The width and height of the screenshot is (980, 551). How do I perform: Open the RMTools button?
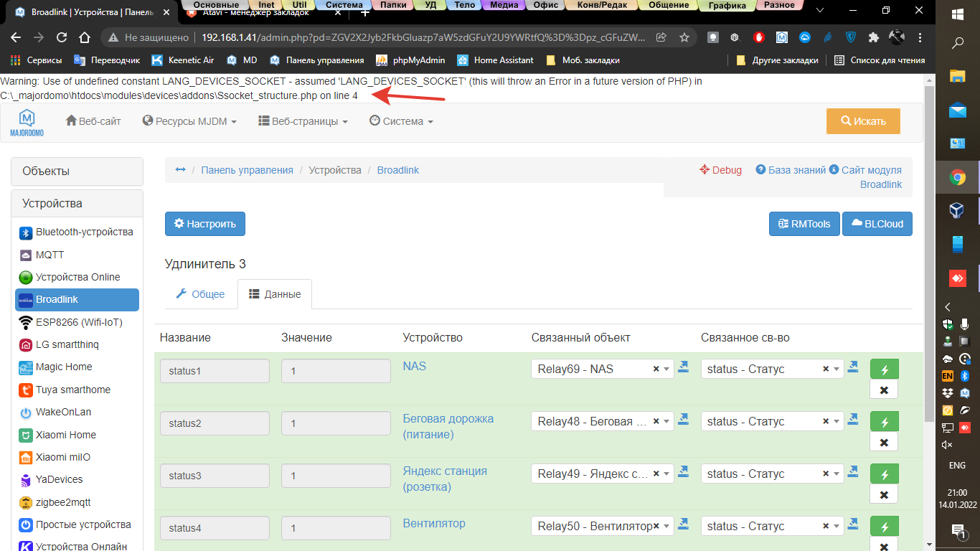coord(804,224)
